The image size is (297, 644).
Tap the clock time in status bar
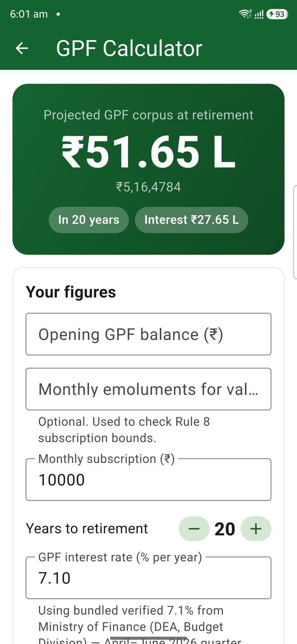tap(29, 14)
